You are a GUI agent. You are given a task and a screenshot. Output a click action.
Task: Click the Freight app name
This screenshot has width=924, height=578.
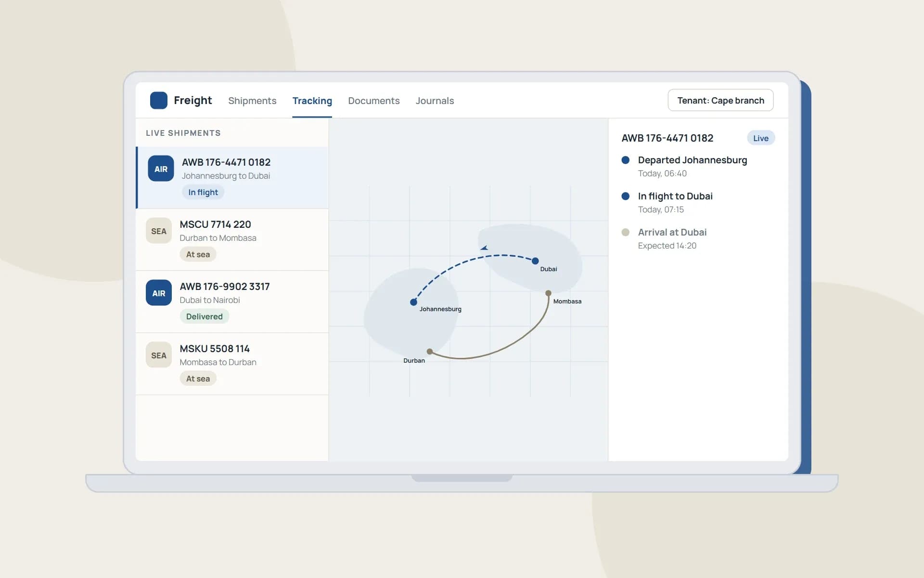[x=192, y=100]
